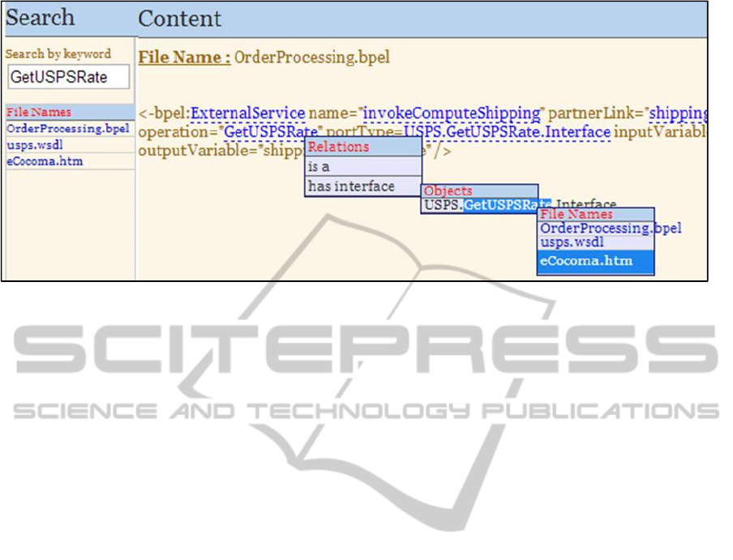
Task: Select the "has interface" relation
Action: (363, 186)
